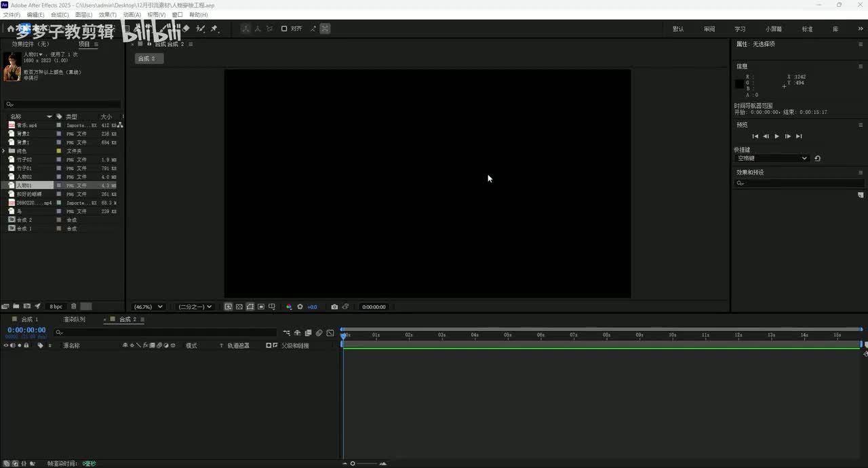Create a new composition from Project panel
Viewport: 868px width, 468px height.
[27, 307]
